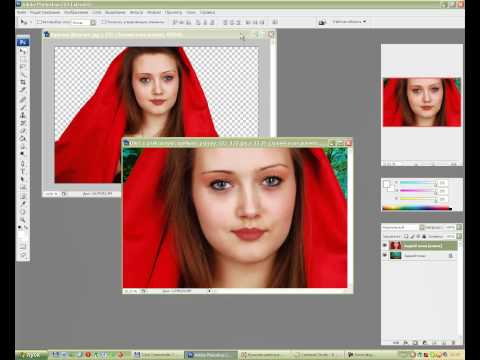
Task: Open the Layer menu
Action: point(97,12)
